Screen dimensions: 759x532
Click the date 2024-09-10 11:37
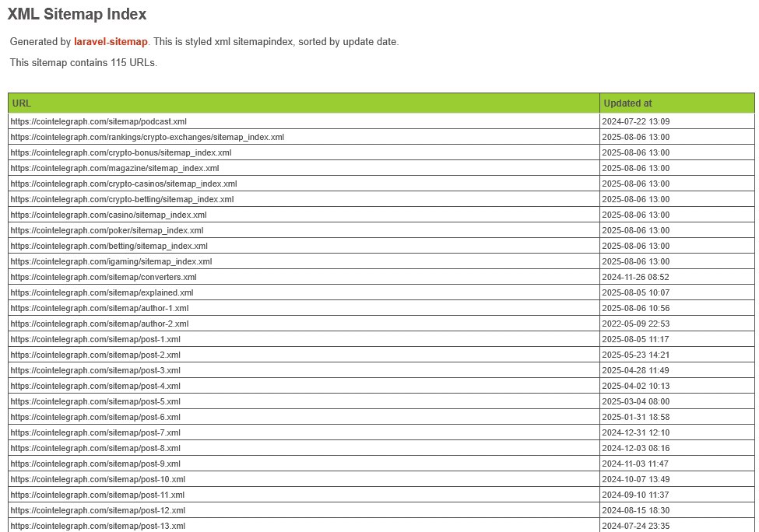coord(635,494)
